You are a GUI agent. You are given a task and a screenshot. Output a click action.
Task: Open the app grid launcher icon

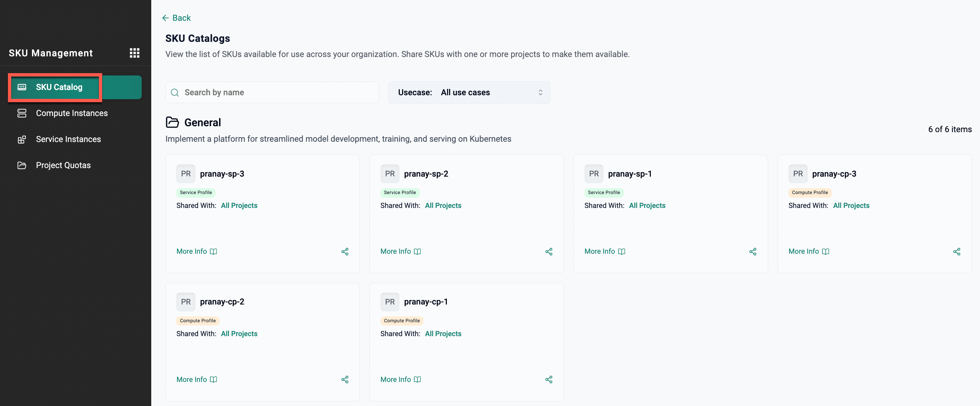point(134,53)
